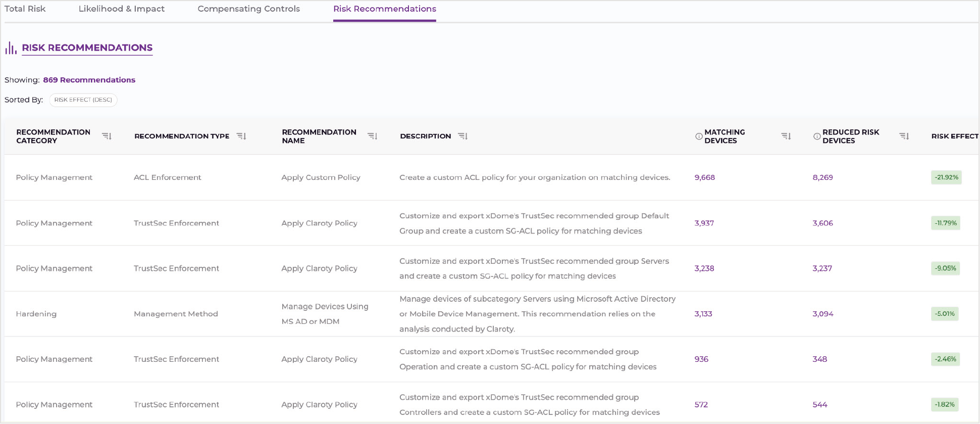
Task: Open matching devices count 9,668
Action: click(x=705, y=177)
